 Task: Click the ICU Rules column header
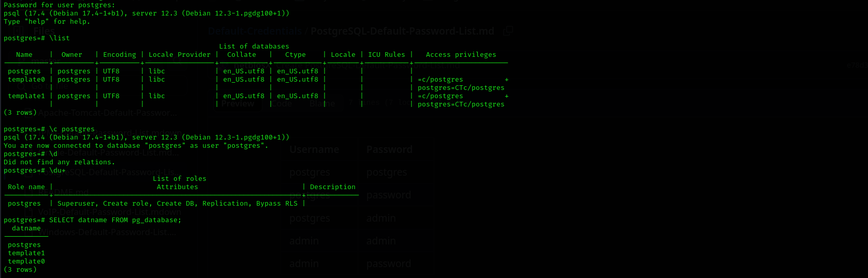tap(387, 55)
